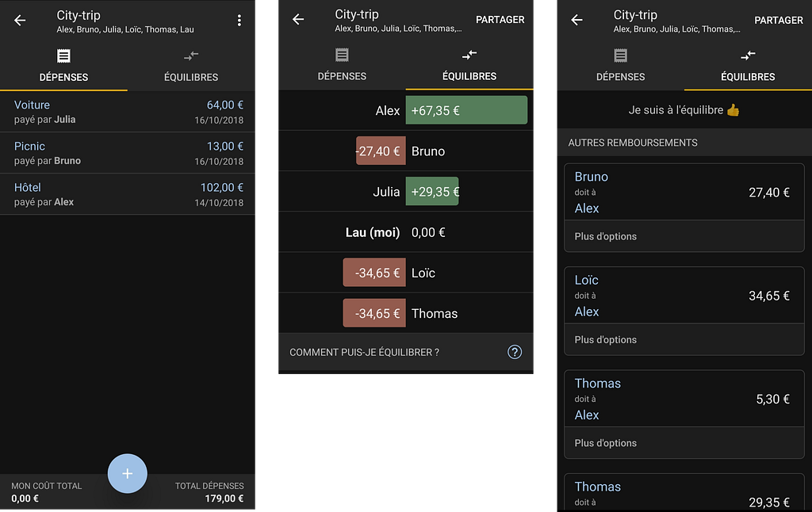Image resolution: width=812 pixels, height=512 pixels.
Task: Click receipt icon on right screen's Dépenses tab
Action: coord(620,55)
